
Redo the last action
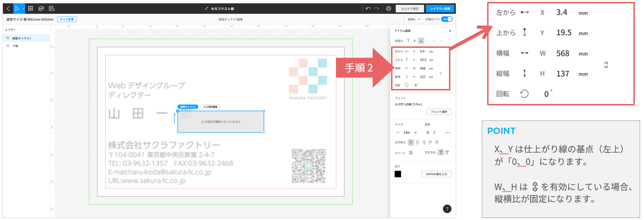pyautogui.click(x=376, y=8)
